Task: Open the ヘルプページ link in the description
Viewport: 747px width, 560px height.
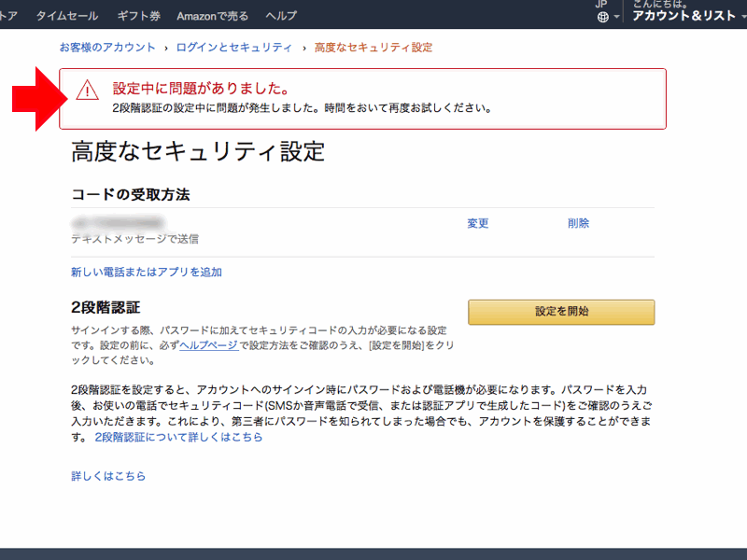Action: point(209,345)
